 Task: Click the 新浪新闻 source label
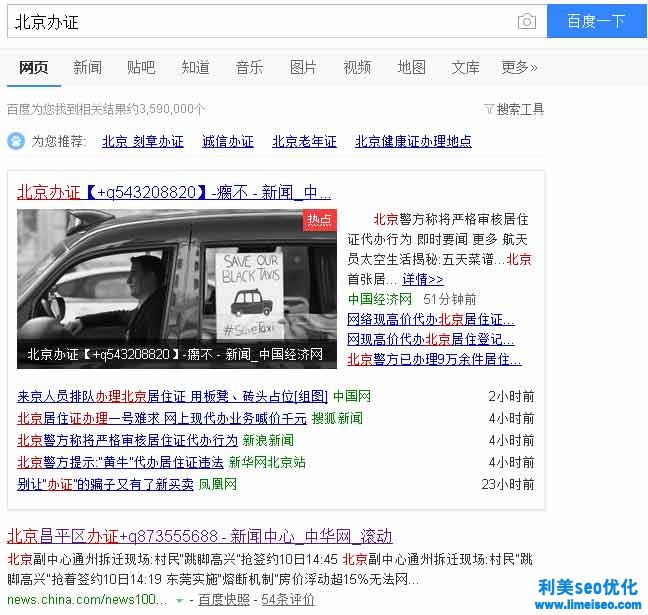point(268,441)
